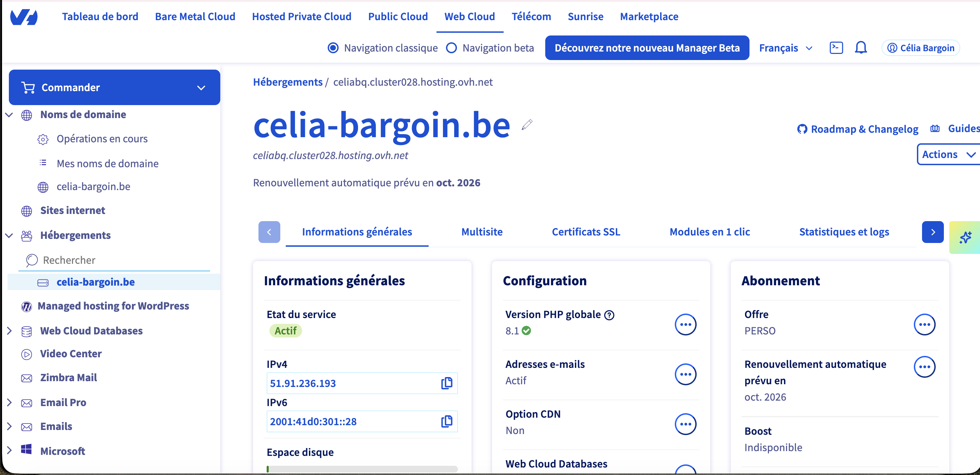Open the Statistiques et logs tab
This screenshot has height=475, width=980.
click(844, 232)
